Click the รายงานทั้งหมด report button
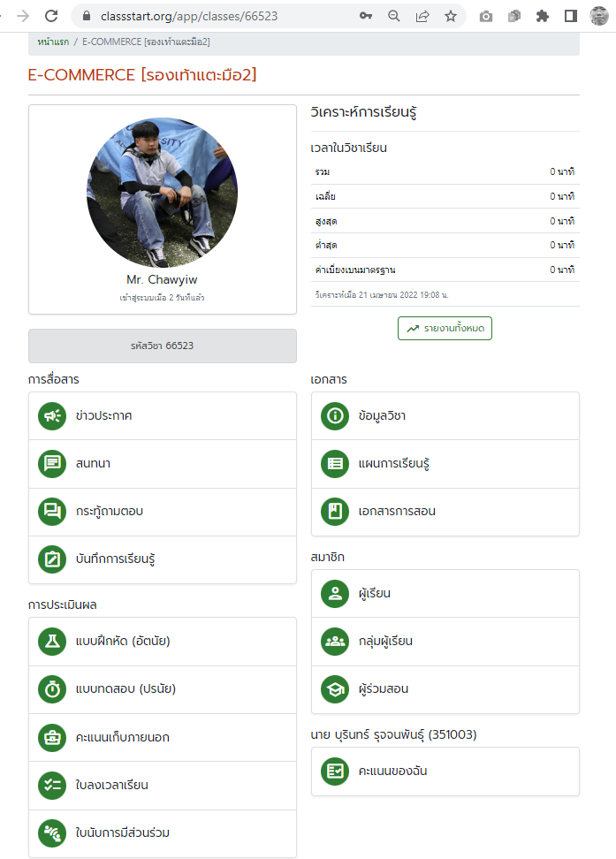Screen dimensions: 616x859 click(x=445, y=328)
